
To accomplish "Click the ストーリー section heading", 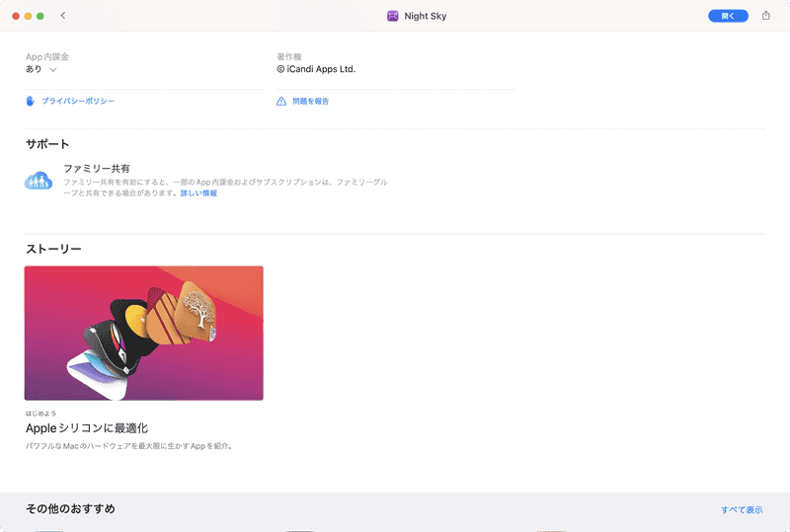I will click(x=53, y=249).
